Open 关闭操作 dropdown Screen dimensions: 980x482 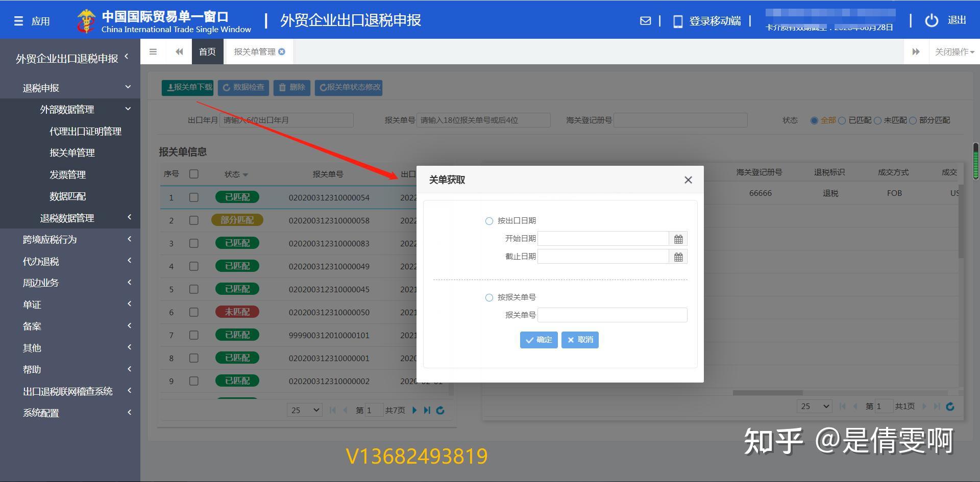(x=954, y=52)
